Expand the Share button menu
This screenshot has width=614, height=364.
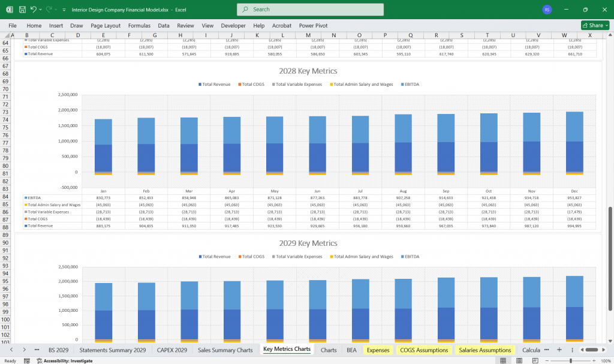(606, 26)
